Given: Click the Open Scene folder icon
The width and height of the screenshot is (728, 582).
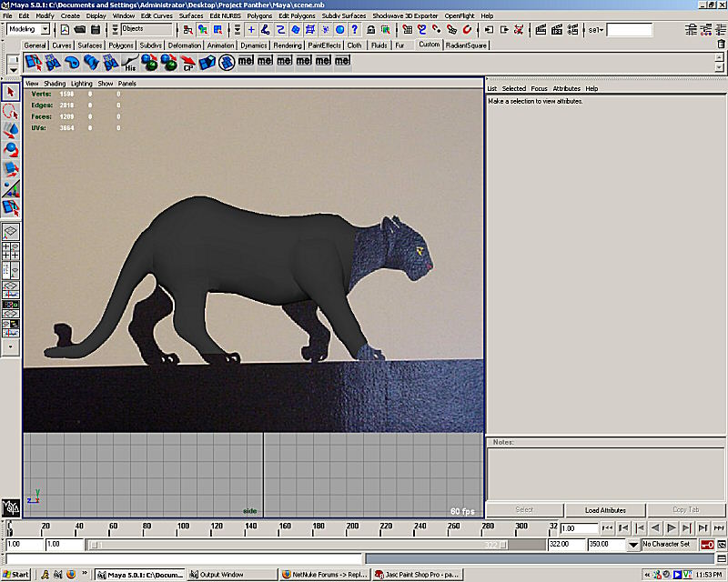Looking at the screenshot, I should (x=80, y=30).
